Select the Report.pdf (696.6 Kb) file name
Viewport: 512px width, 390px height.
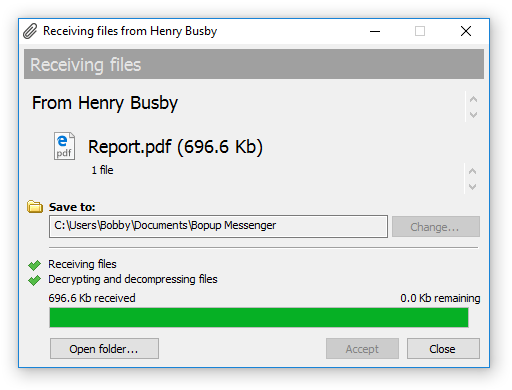[175, 147]
